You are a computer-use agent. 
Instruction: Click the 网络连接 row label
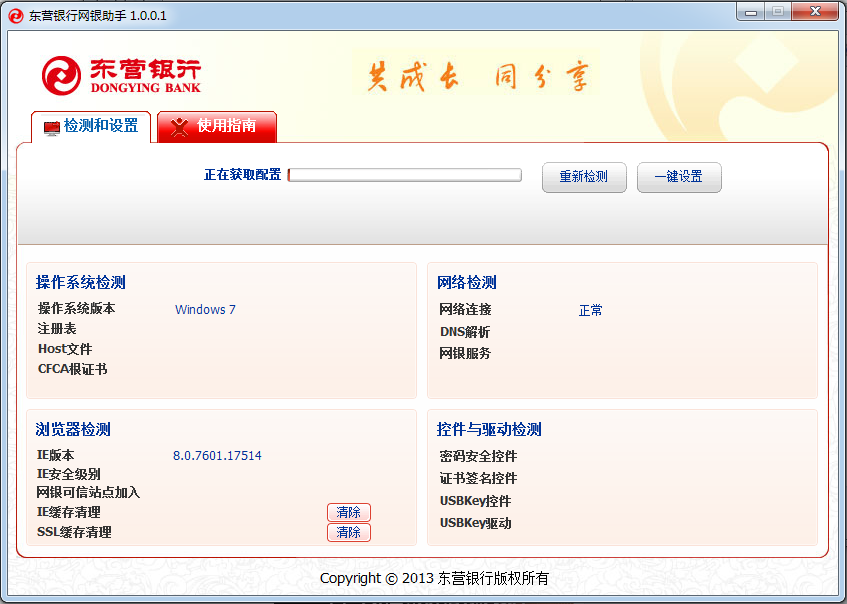pos(465,310)
